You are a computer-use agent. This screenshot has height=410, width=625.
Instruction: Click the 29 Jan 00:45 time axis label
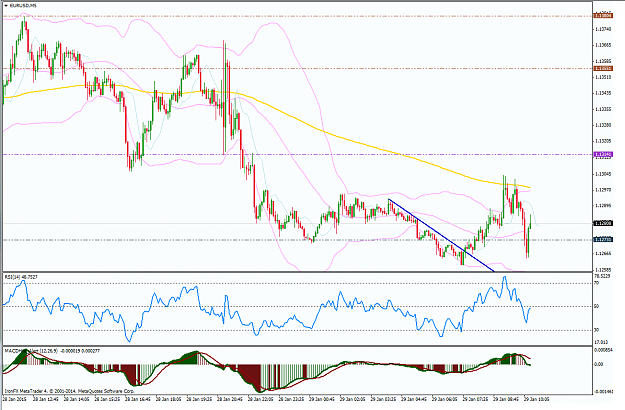(x=322, y=398)
